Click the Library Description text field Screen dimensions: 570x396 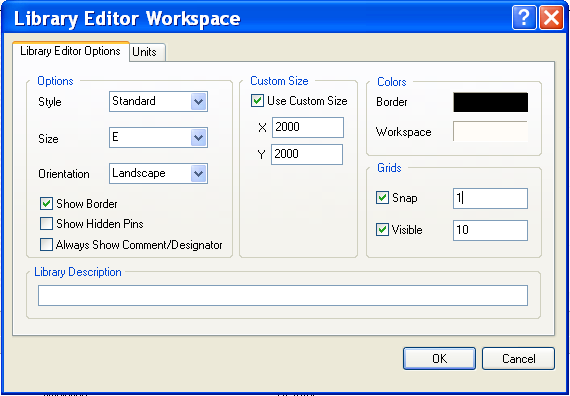pyautogui.click(x=283, y=295)
